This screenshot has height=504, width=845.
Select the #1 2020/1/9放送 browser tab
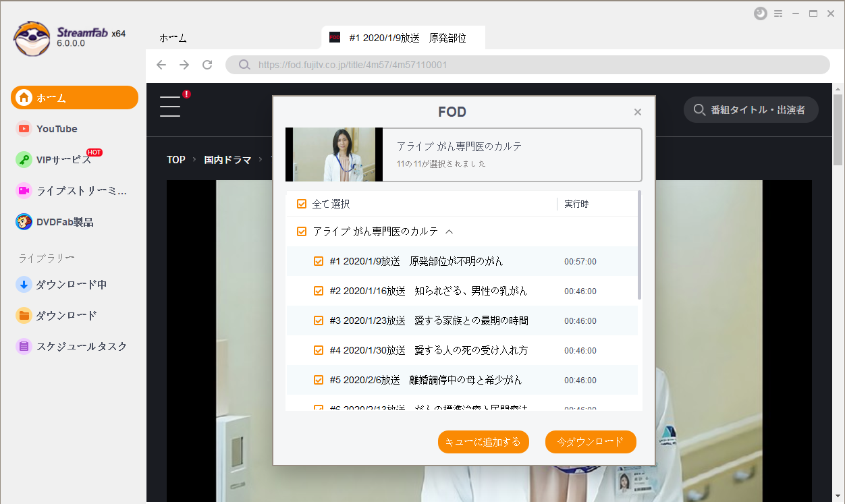[404, 38]
